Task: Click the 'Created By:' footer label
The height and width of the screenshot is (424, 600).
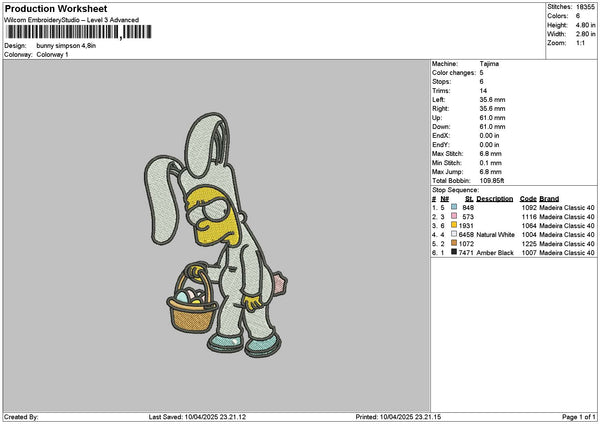Action: click(21, 417)
